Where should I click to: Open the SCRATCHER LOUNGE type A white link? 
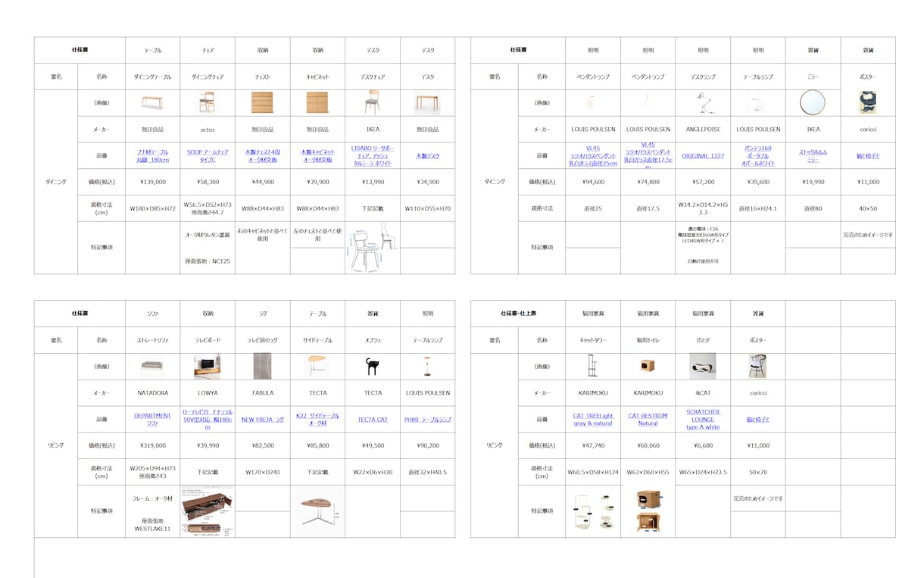(x=703, y=420)
